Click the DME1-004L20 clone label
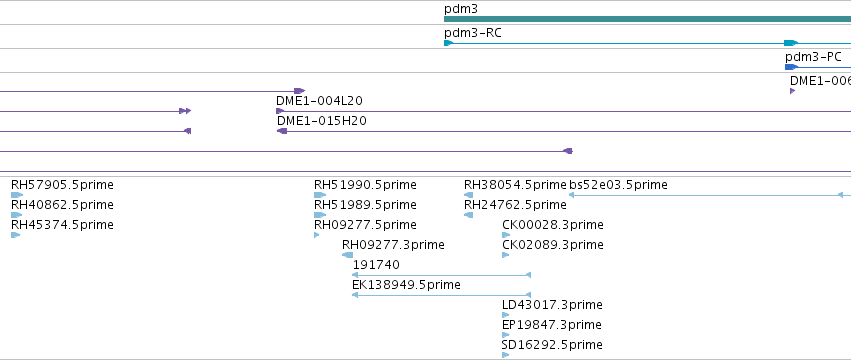Image resolution: width=851 pixels, height=360 pixels. [319, 101]
